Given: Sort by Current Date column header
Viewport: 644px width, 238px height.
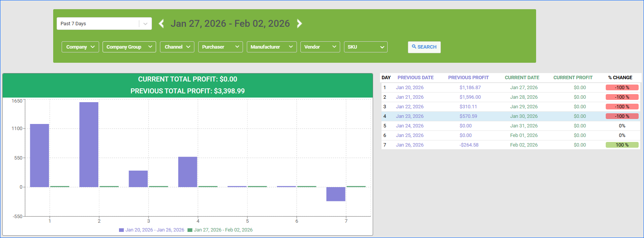Looking at the screenshot, I should point(522,78).
